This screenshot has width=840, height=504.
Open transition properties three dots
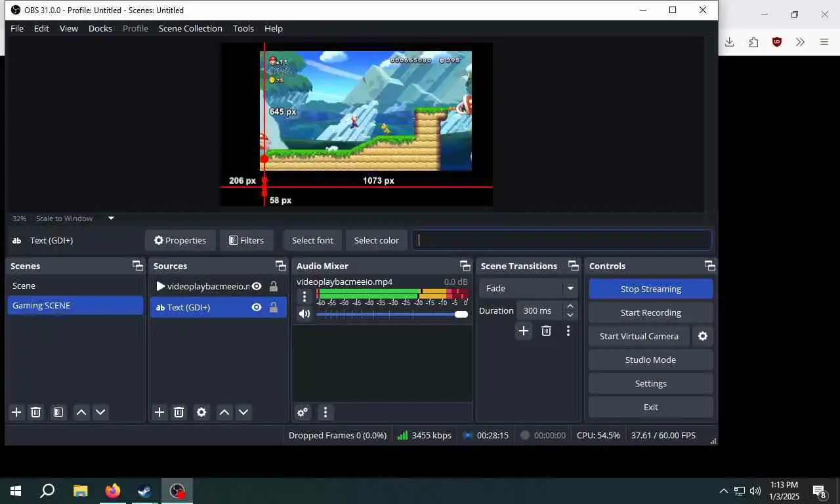click(x=568, y=331)
